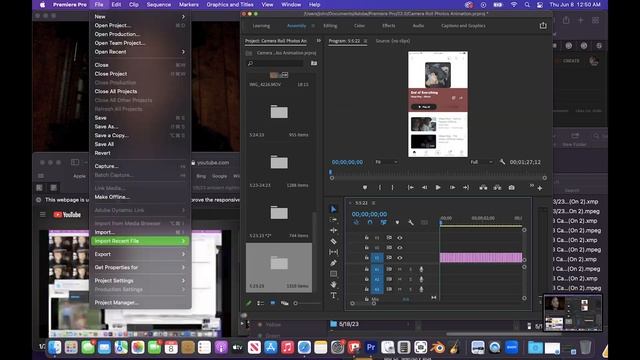640x360 pixels.
Task: Jump to the In point
Action: point(411,187)
